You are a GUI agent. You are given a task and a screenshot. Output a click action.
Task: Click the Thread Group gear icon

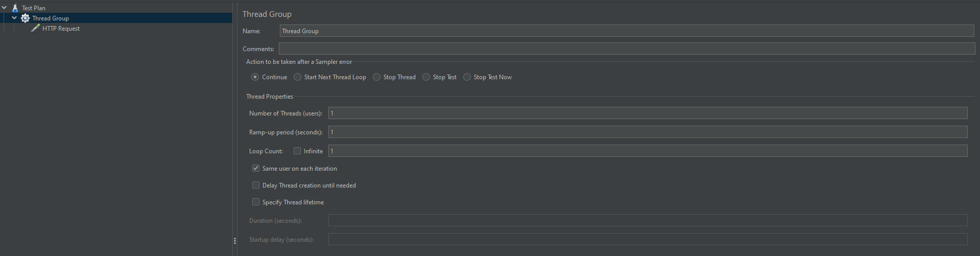(25, 18)
